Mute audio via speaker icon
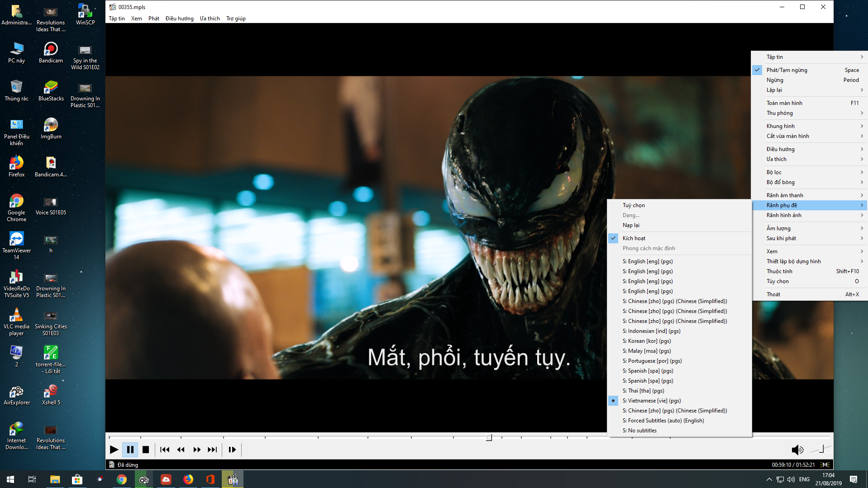The width and height of the screenshot is (868, 488). pyautogui.click(x=797, y=450)
